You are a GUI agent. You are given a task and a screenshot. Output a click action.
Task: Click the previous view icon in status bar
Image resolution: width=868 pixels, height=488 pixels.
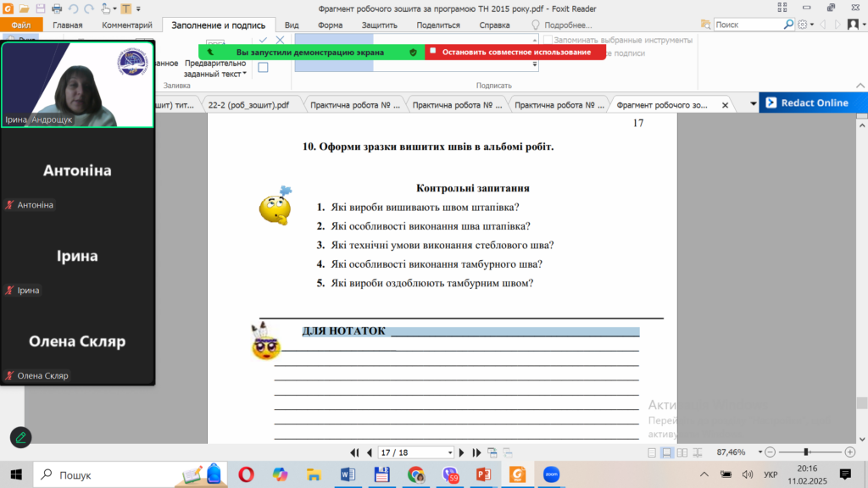point(492,452)
